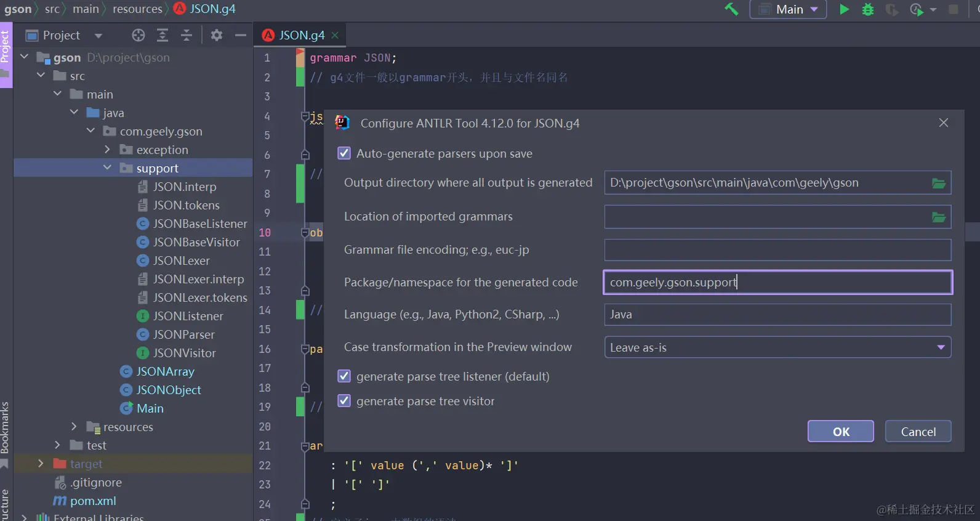Screen dimensions: 980x521
Task: Collapse the com.geely.gson package
Action: coord(90,131)
